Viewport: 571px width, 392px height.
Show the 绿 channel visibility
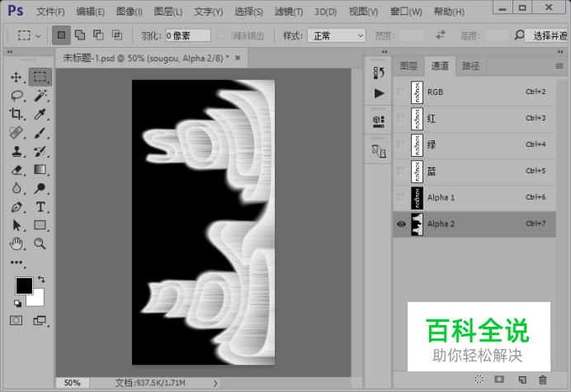point(401,145)
